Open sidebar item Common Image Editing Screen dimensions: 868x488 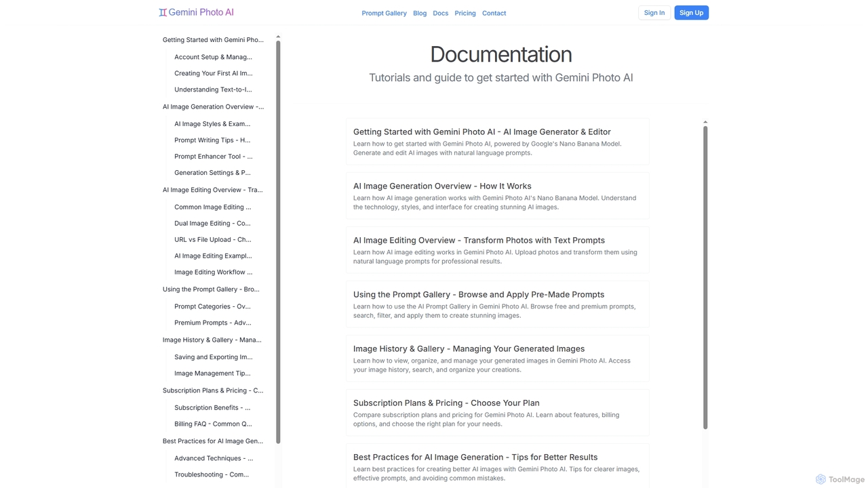(x=212, y=207)
